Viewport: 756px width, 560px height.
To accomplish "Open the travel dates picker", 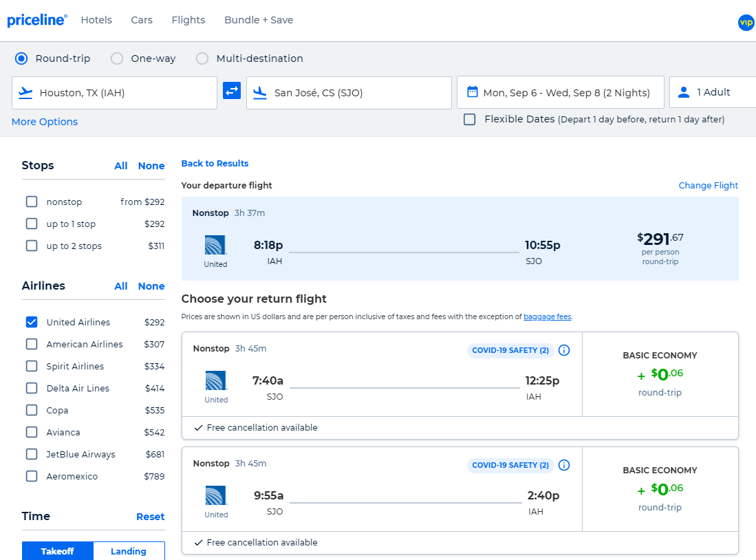I will [560, 92].
